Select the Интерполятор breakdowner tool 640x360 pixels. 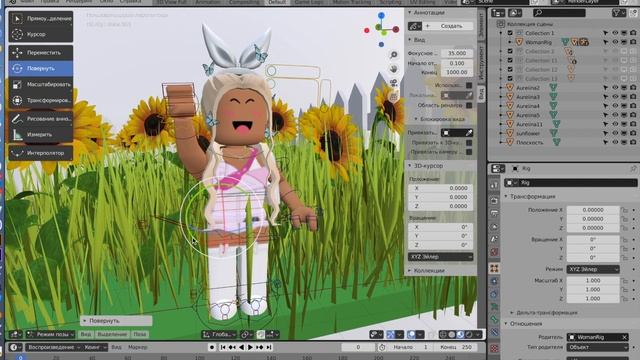click(x=41, y=153)
